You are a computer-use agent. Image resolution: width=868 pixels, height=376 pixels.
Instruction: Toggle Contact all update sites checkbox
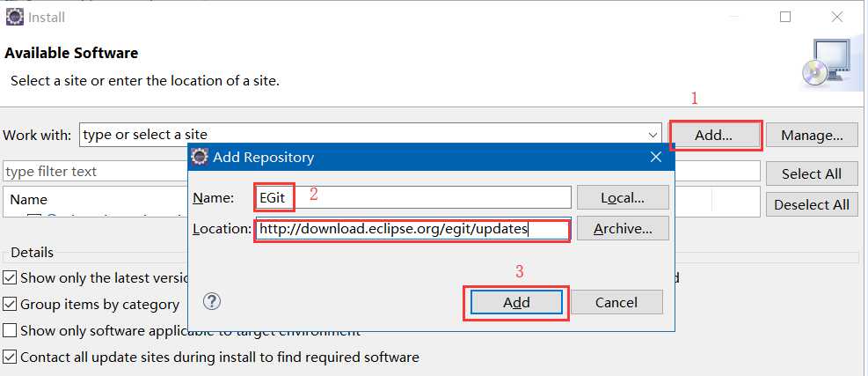tap(10, 357)
